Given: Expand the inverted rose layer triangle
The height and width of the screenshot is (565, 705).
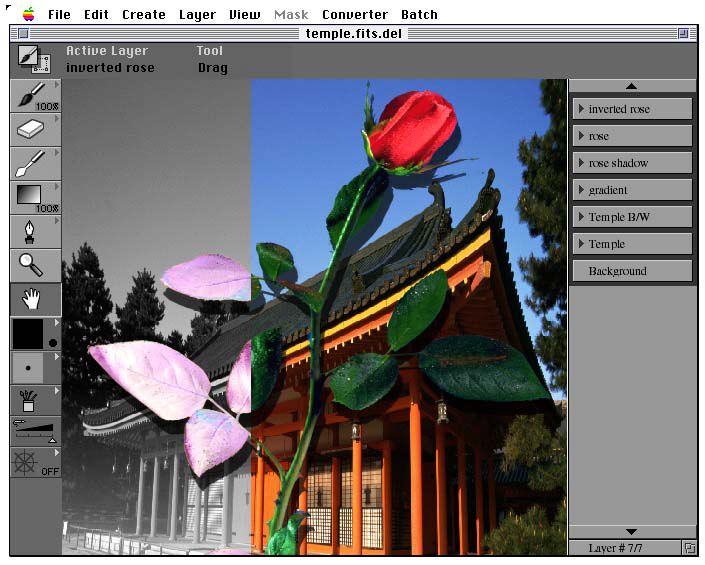Looking at the screenshot, I should (x=581, y=109).
